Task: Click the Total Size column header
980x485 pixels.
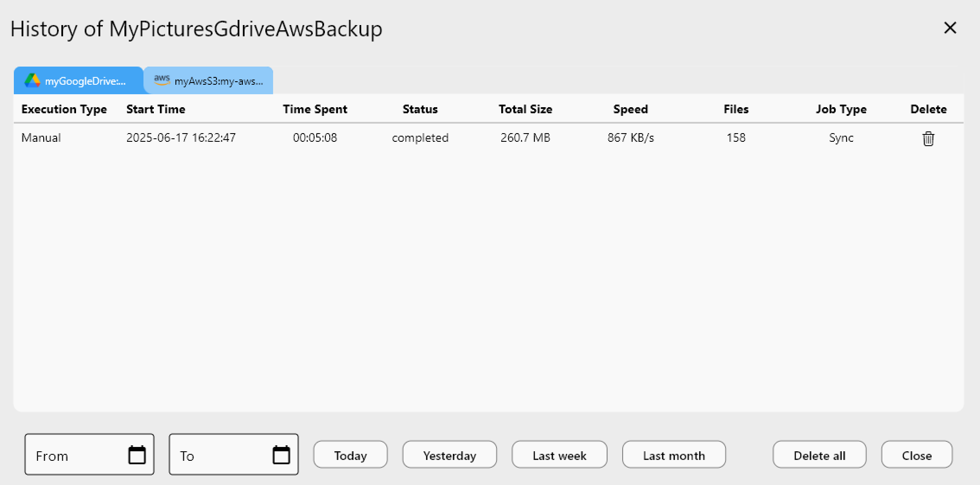Action: 525,109
